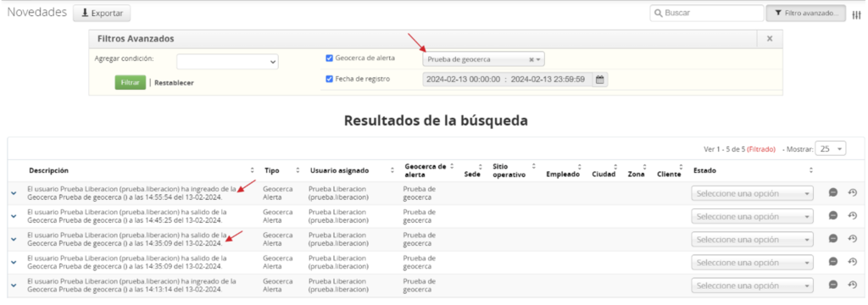
Task: Click the green Filtrar button
Action: pos(130,82)
